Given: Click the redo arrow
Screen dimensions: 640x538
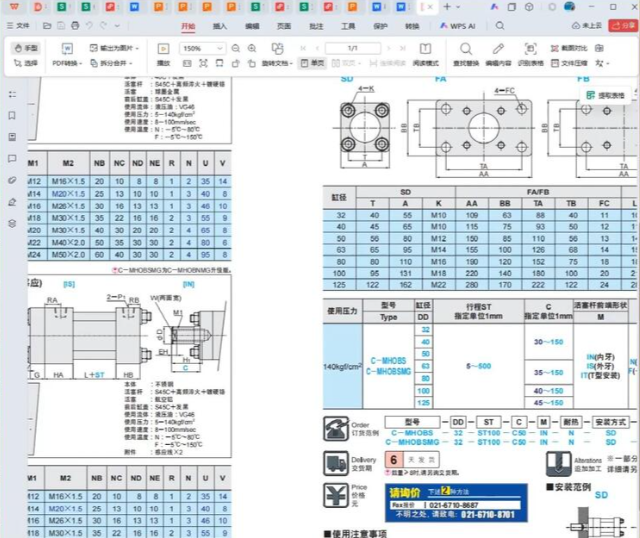Looking at the screenshot, I should 103,26.
